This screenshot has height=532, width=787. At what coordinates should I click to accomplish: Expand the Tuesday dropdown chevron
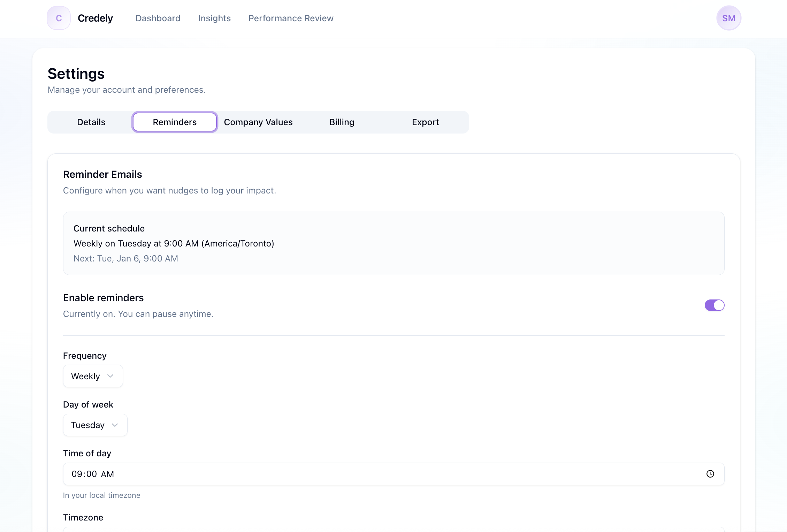(x=115, y=425)
